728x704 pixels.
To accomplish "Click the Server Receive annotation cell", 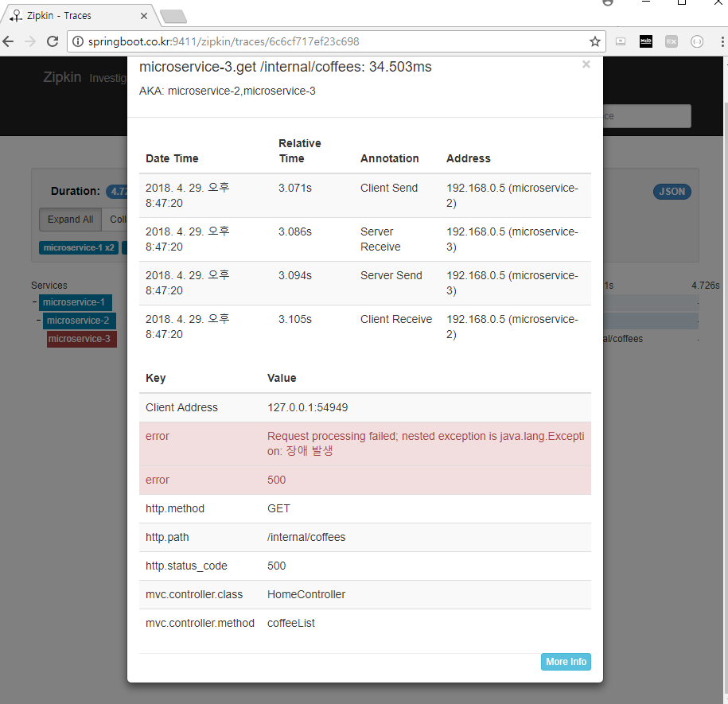I will click(381, 239).
